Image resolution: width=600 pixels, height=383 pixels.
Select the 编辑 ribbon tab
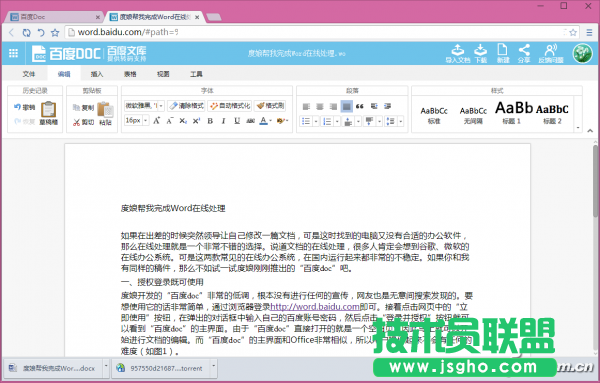(x=64, y=74)
